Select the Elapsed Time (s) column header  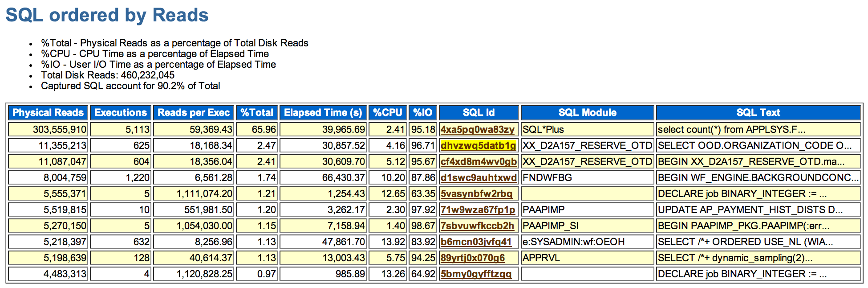pyautogui.click(x=323, y=113)
